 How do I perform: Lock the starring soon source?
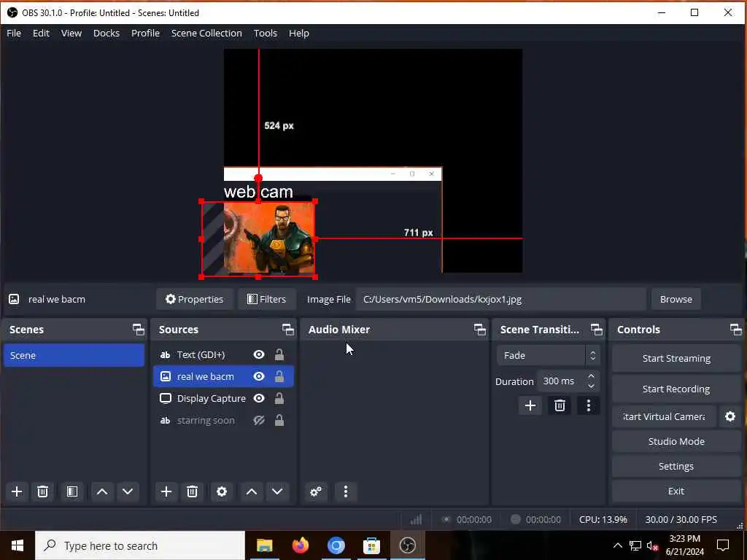point(279,421)
